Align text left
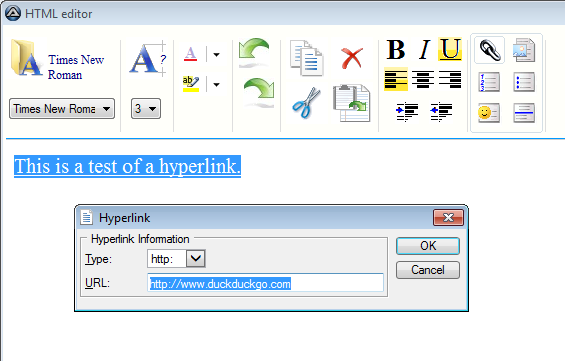Image resolution: width=565 pixels, height=361 pixels. point(396,79)
